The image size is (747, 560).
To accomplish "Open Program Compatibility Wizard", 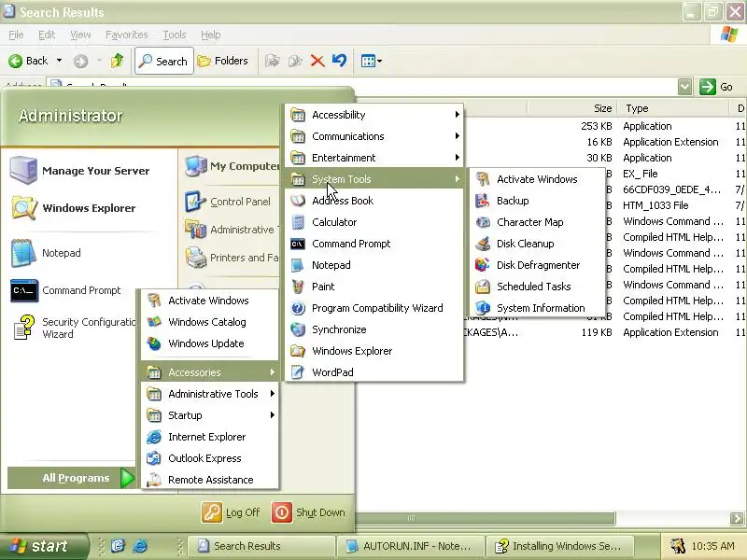I will click(x=374, y=308).
